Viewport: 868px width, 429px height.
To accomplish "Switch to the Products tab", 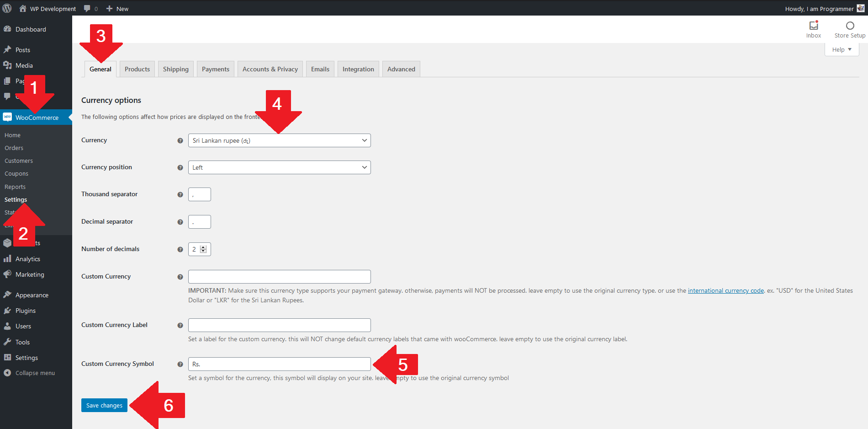I will coord(137,69).
